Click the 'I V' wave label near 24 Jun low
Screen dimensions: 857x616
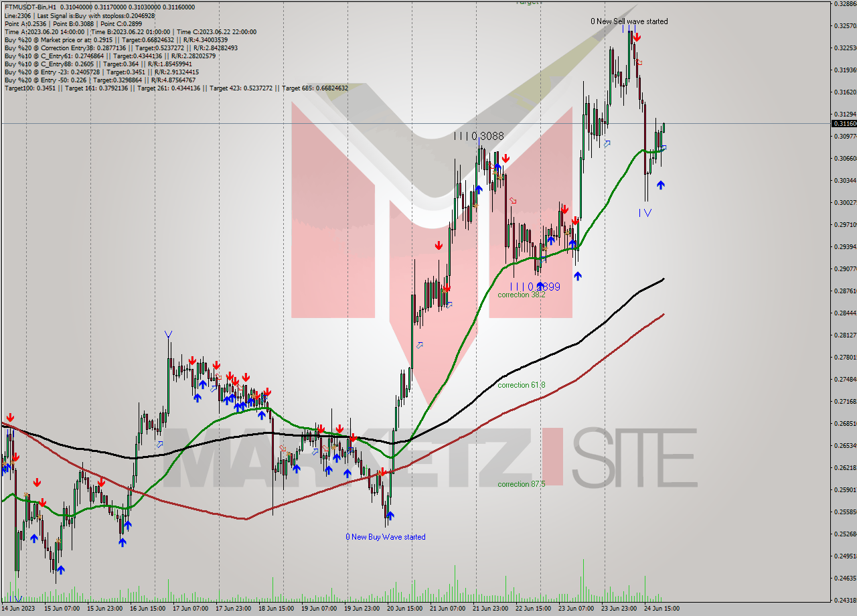645,213
